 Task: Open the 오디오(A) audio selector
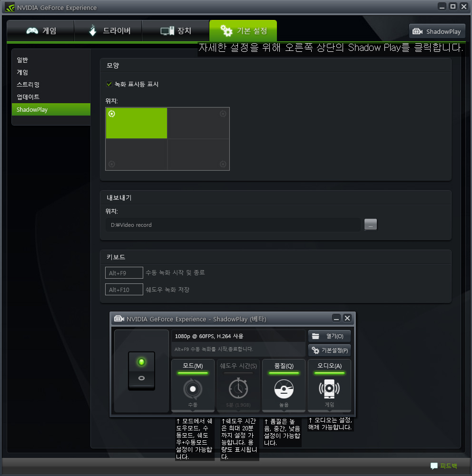click(330, 386)
